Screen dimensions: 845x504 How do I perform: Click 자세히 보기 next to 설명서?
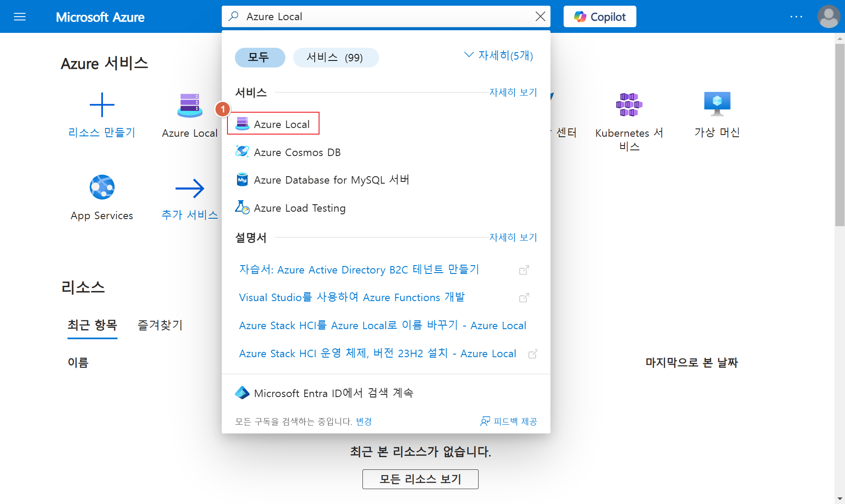513,237
